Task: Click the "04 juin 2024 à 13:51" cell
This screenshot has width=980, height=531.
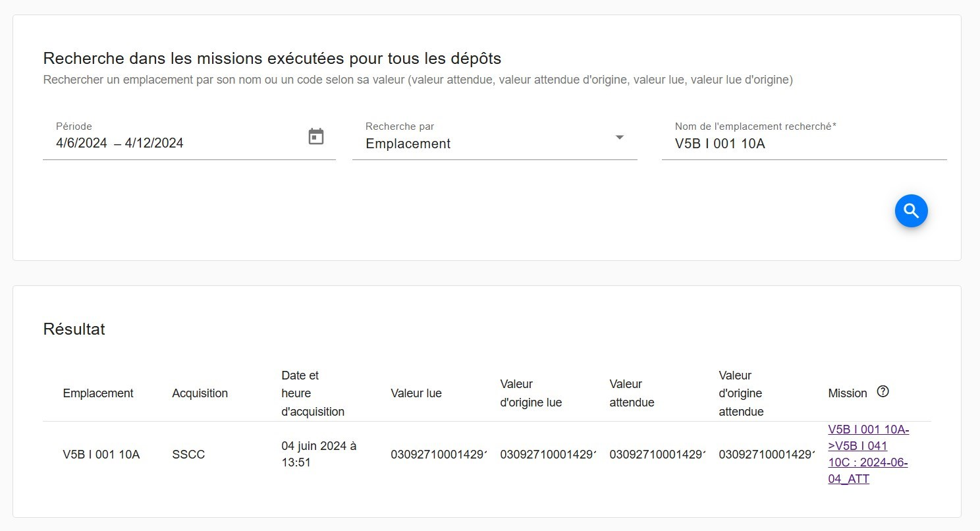Action: (319, 455)
